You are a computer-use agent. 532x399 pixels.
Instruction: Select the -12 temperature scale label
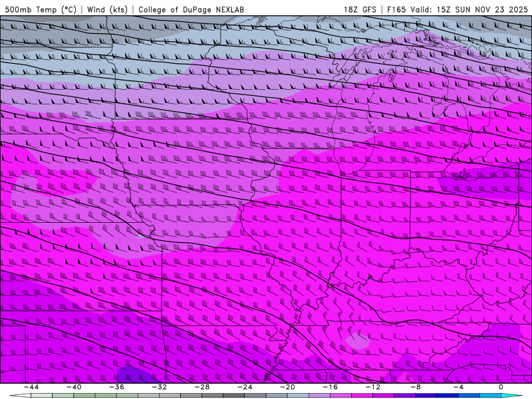(373, 387)
